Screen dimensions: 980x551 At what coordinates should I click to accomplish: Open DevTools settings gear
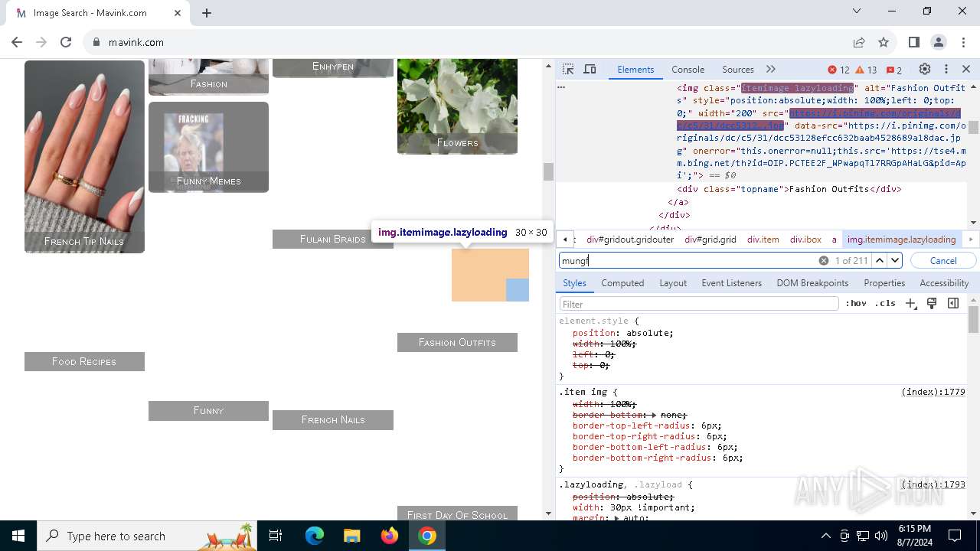tap(925, 69)
